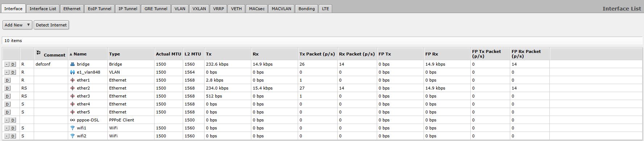
Task: Disable the bridge interface with D button
Action: (x=13, y=64)
